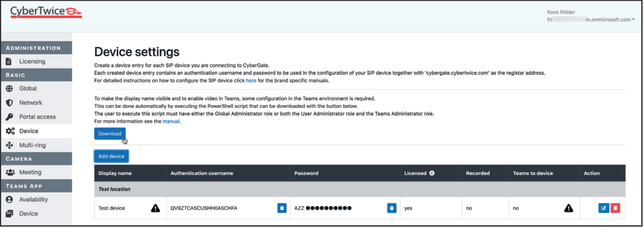Click the username QV9ZTCASCUSHH0A5CHFA
Image resolution: width=644 pixels, height=228 pixels.
(x=204, y=208)
